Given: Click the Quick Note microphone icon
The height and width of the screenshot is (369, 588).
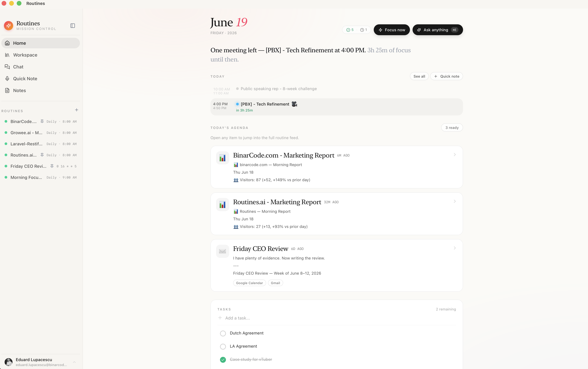Looking at the screenshot, I should point(7,79).
